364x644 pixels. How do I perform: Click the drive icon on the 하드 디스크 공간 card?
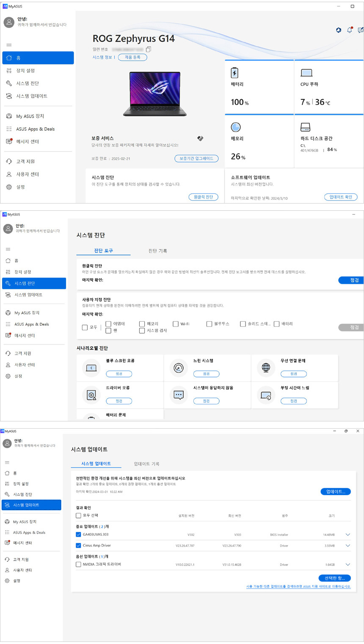point(305,127)
